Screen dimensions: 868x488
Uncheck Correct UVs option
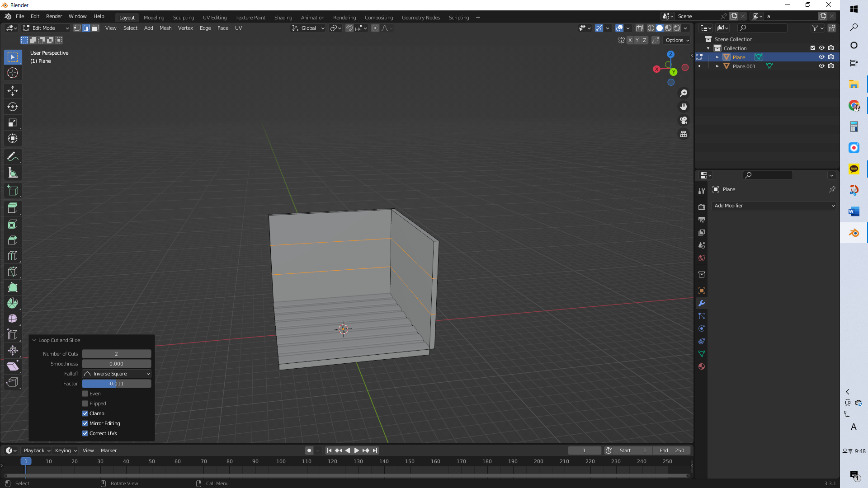tap(85, 433)
